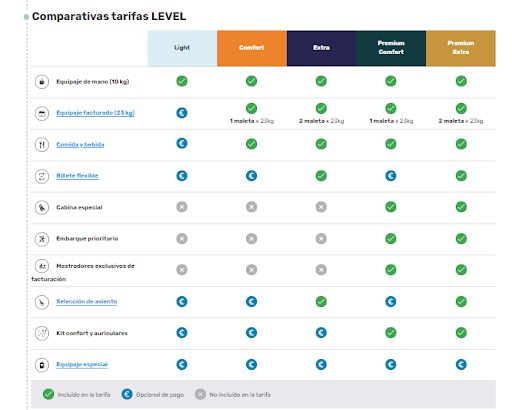
Task: Click the grey X for Comfort Embarque prioritario
Action: point(251,239)
